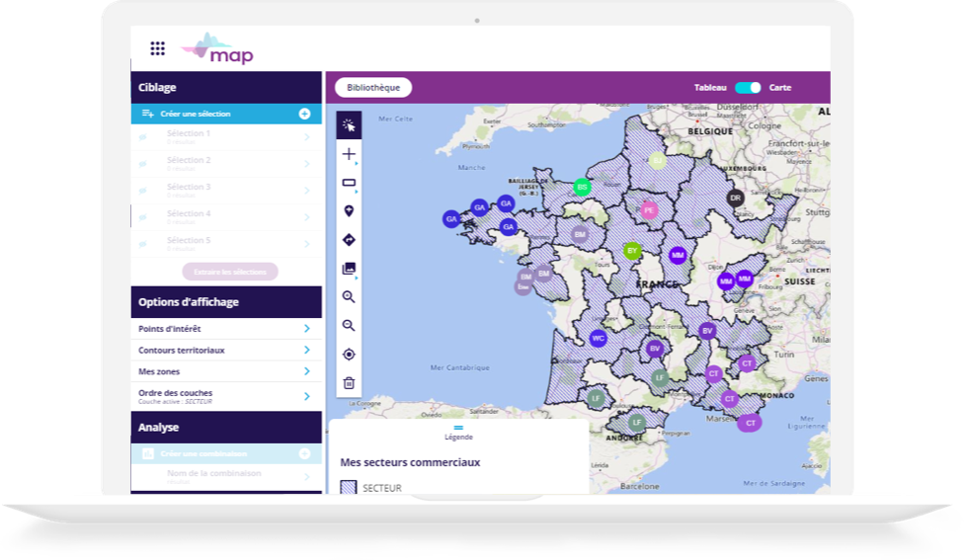Expand Sélection 1 with its chevron
The image size is (964, 560).
(307, 137)
